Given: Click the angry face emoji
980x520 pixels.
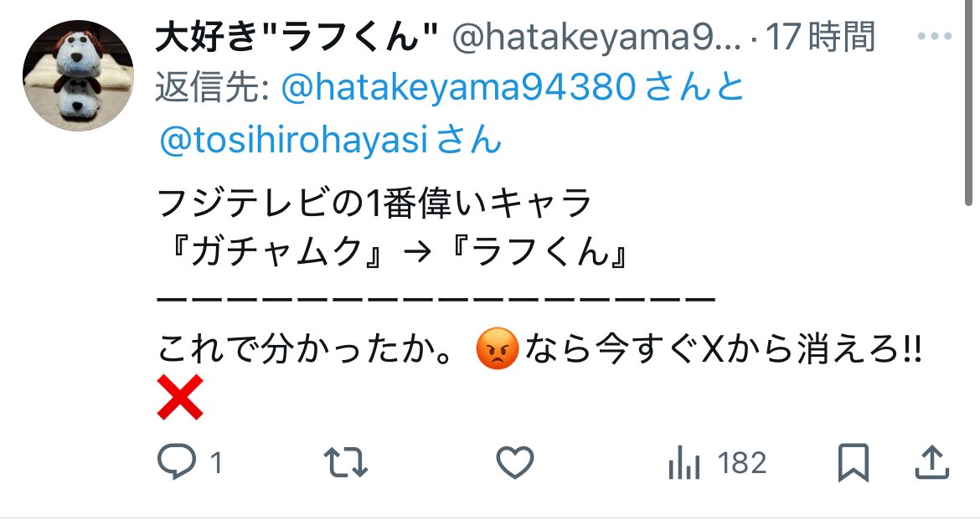Looking at the screenshot, I should pos(498,348).
